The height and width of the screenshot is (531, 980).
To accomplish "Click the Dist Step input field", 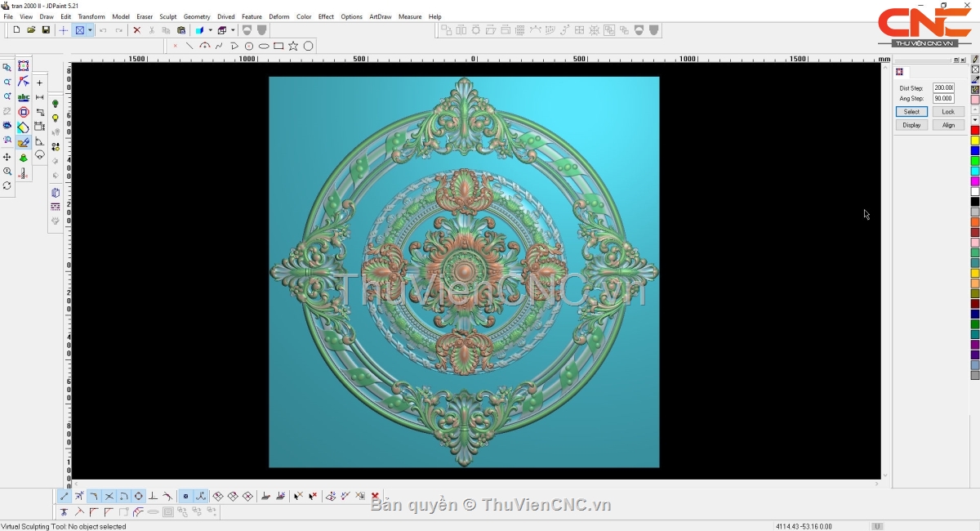I will click(943, 87).
